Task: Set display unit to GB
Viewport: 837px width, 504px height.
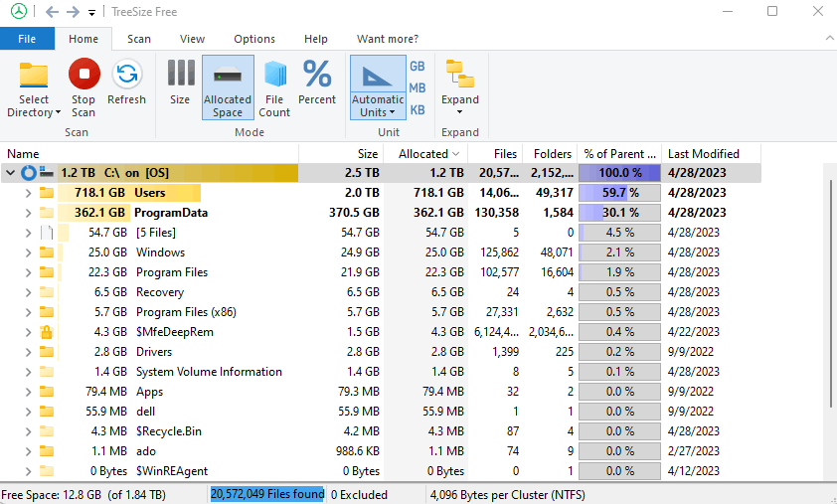Action: point(418,67)
